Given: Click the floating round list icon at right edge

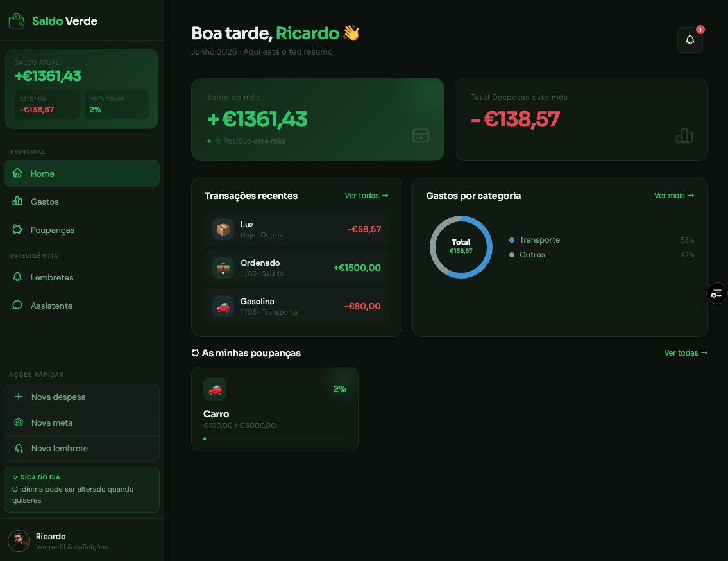Looking at the screenshot, I should point(716,293).
